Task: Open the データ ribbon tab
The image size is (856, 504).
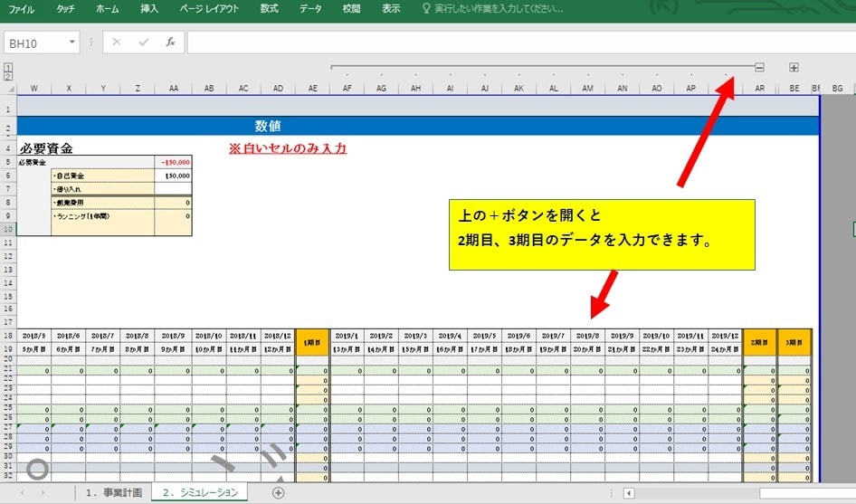Action: coord(310,9)
